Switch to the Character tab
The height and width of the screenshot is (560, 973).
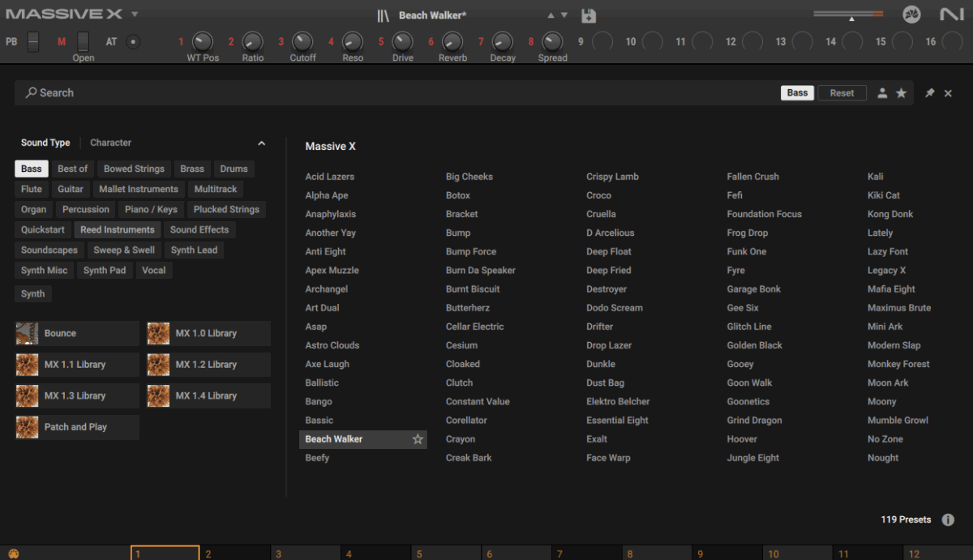coord(110,143)
